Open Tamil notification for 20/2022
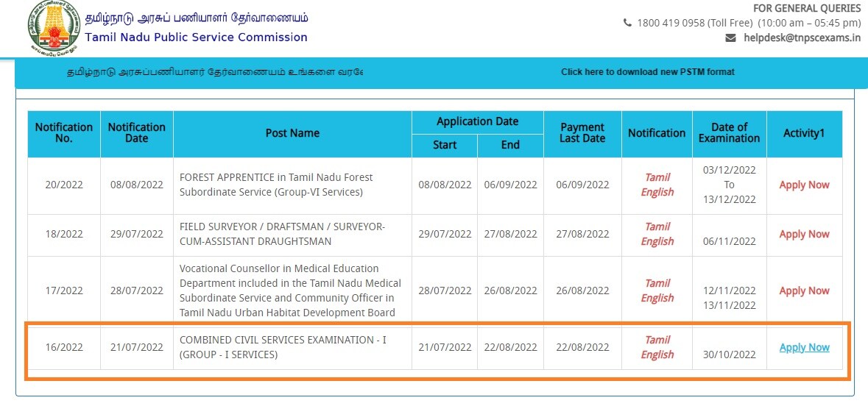 point(657,177)
